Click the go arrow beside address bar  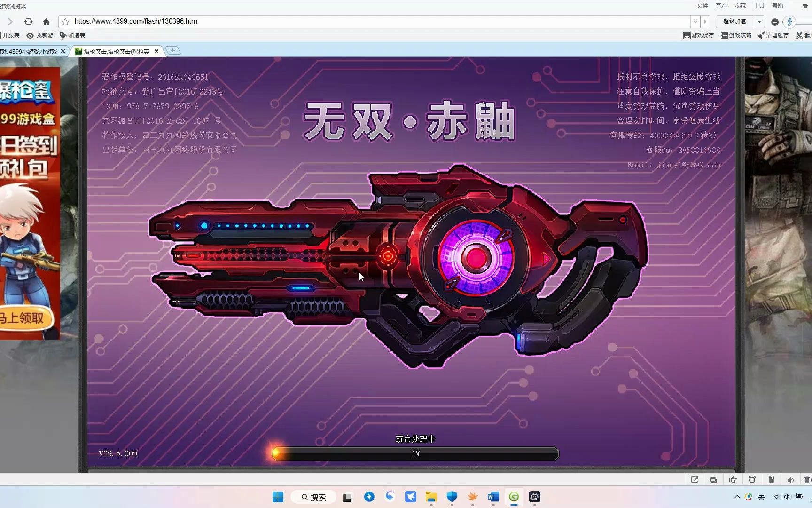705,22
